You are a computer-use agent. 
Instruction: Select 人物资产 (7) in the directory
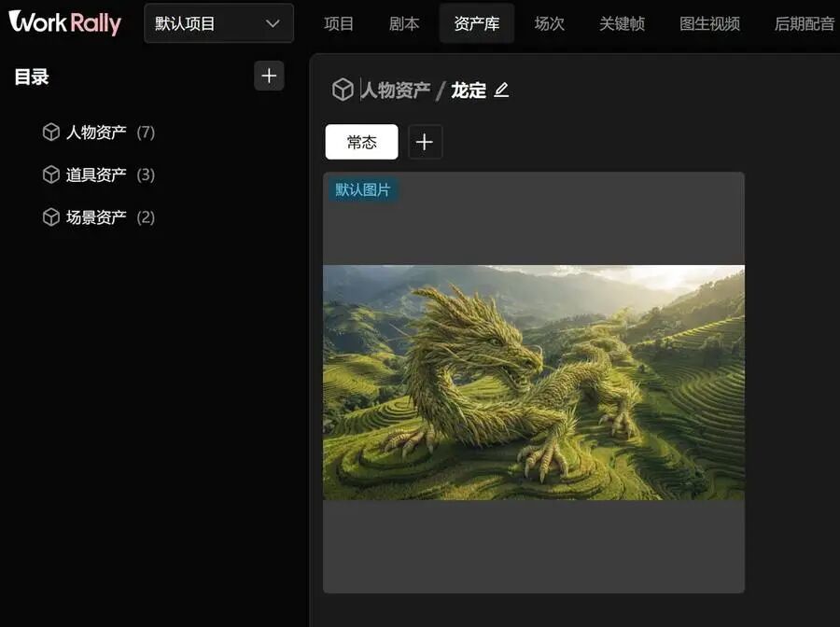(x=99, y=132)
